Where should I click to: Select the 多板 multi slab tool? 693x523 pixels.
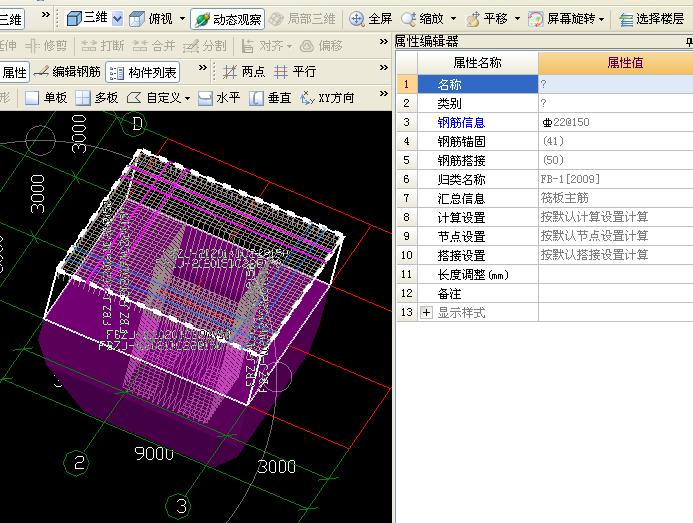point(97,98)
